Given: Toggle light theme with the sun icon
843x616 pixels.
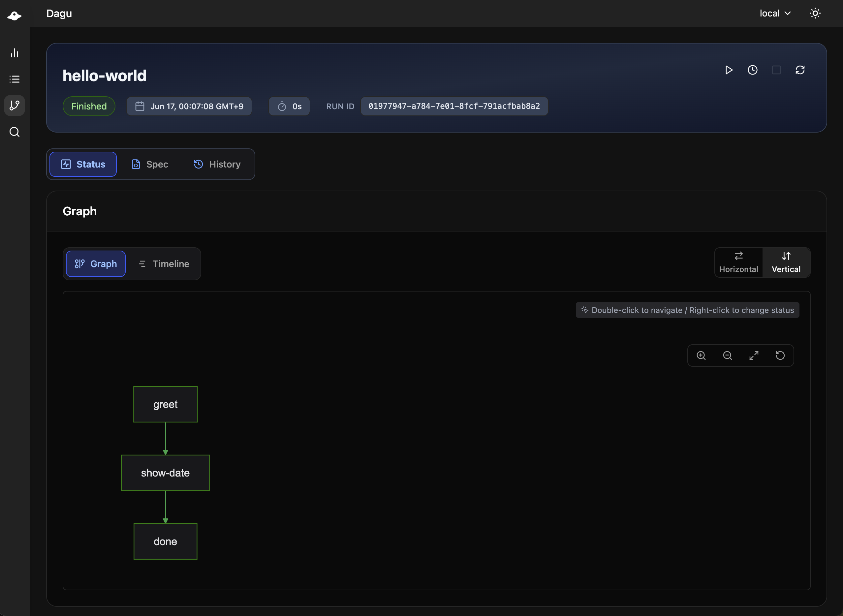Looking at the screenshot, I should (815, 14).
